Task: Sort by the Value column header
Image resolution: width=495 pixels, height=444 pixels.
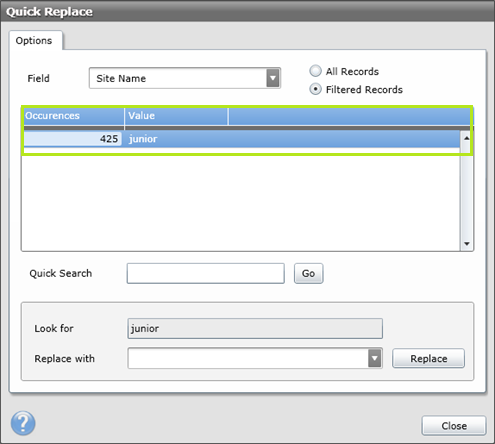Action: tap(176, 116)
